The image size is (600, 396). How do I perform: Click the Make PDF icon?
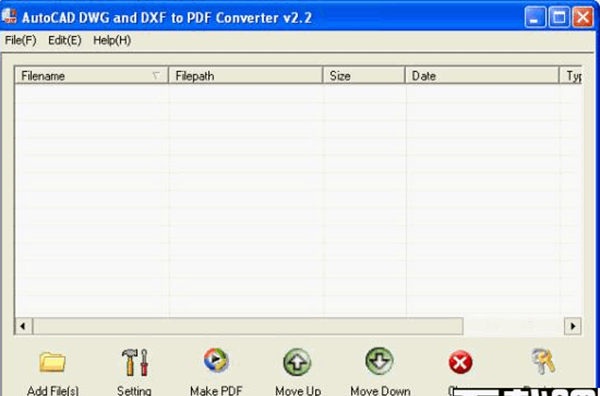pos(216,360)
